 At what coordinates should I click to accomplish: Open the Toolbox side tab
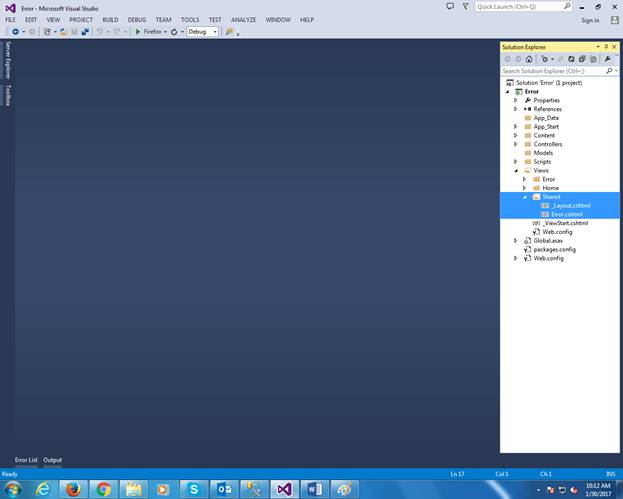click(8, 95)
